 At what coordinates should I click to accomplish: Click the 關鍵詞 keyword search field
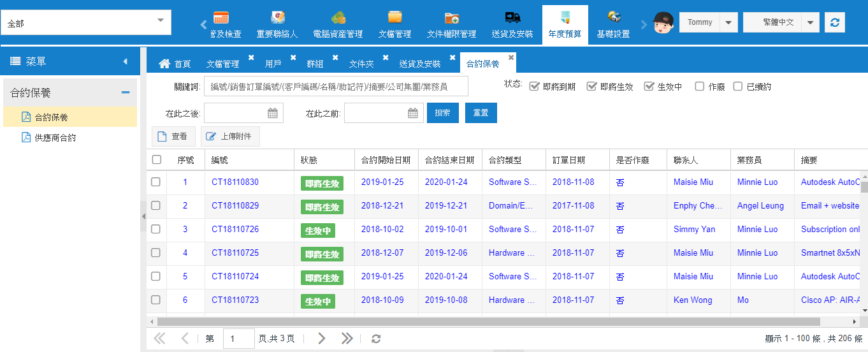tap(336, 86)
